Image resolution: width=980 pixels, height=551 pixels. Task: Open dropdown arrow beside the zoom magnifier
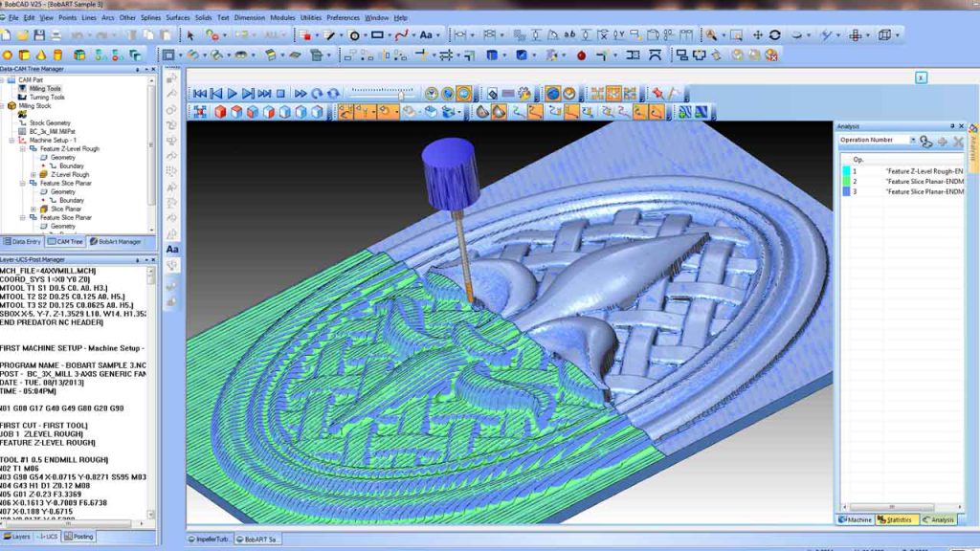724,35
